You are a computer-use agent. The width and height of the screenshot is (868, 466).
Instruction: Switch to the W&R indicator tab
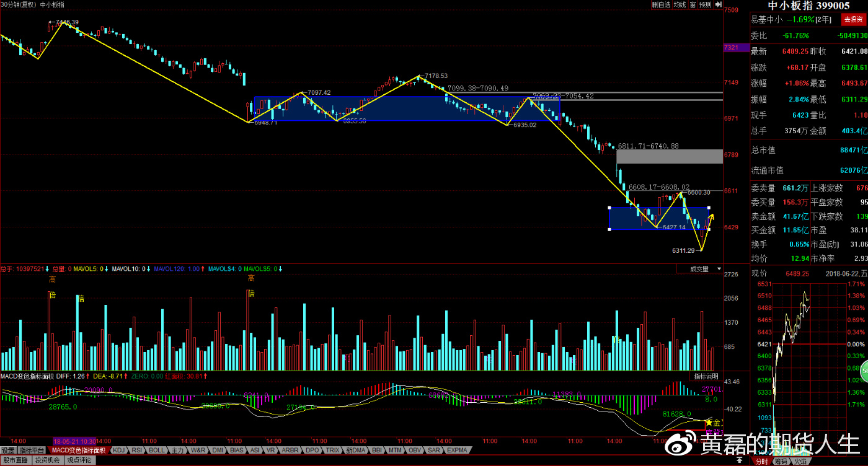point(198,450)
